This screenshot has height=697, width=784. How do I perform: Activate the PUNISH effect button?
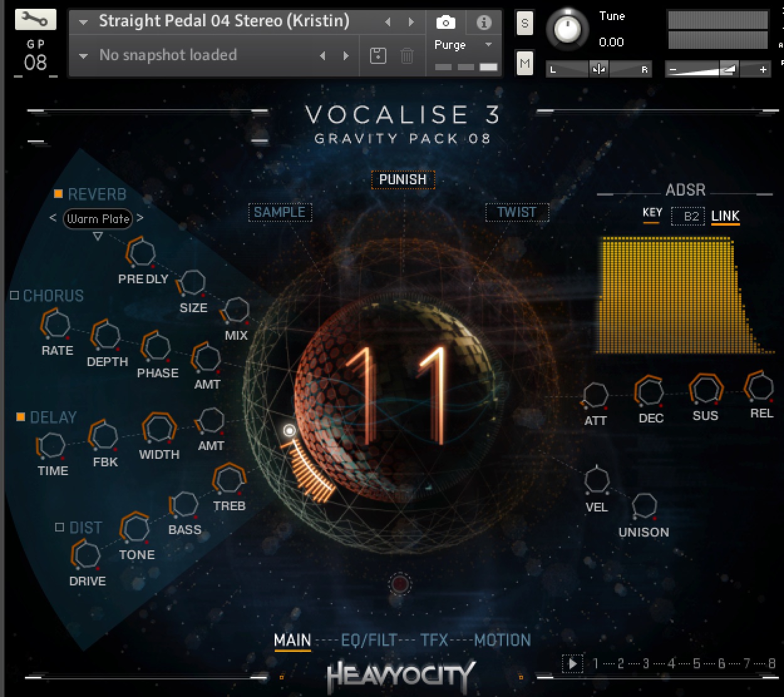[x=402, y=180]
